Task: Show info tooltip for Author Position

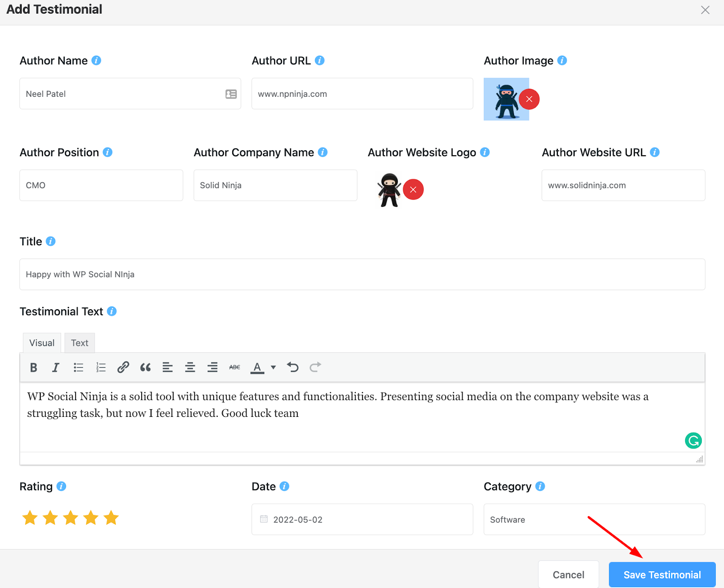Action: pyautogui.click(x=108, y=152)
